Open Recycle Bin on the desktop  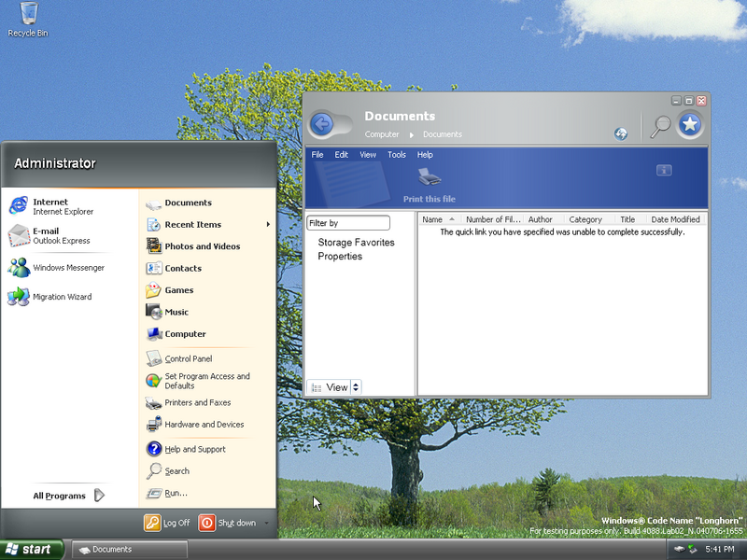click(x=28, y=14)
